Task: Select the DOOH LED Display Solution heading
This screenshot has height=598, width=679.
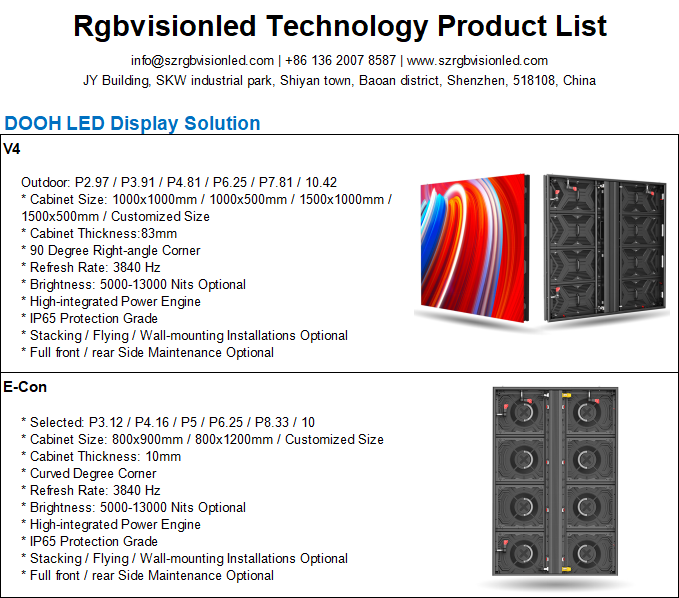Action: coord(132,123)
